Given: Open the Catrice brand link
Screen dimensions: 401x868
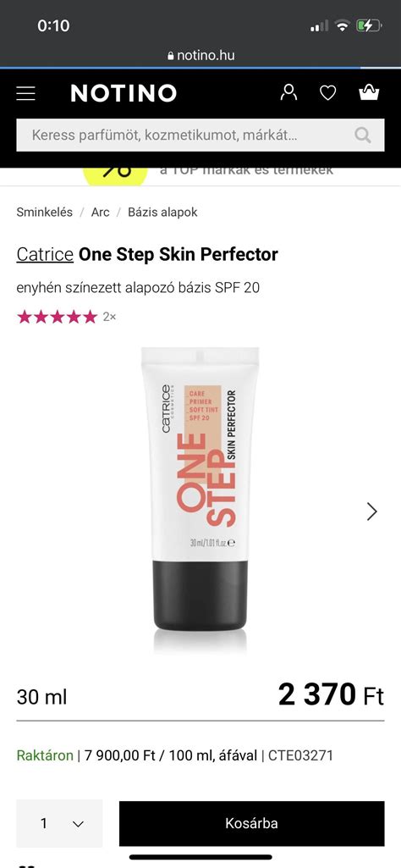Looking at the screenshot, I should 45,255.
